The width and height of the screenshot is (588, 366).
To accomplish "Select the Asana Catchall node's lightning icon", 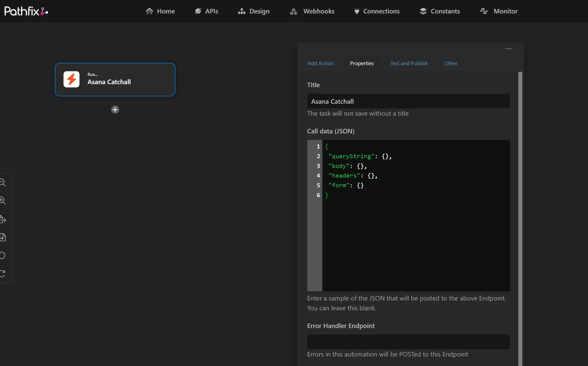I will pos(72,79).
